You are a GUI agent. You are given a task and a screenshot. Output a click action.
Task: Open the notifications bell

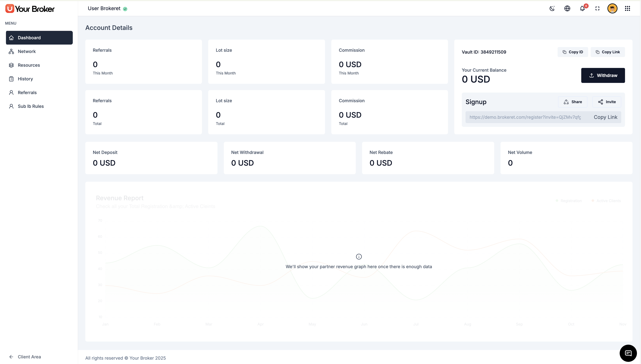tap(582, 9)
